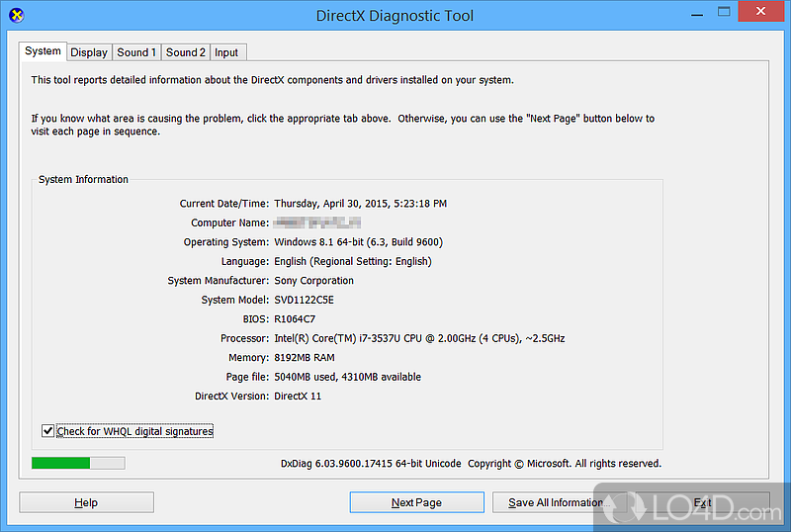
Task: Click the Windows 8.1 64-bit operating system value
Action: [358, 242]
